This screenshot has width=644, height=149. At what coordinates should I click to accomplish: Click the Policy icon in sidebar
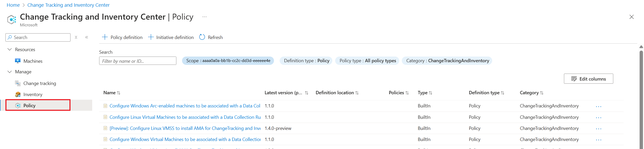click(18, 105)
